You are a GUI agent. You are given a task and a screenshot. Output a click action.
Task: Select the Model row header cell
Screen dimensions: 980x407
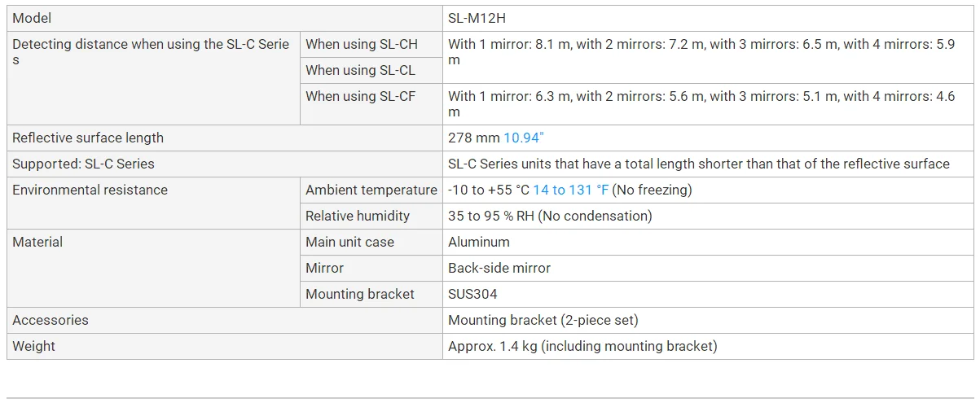(x=32, y=18)
